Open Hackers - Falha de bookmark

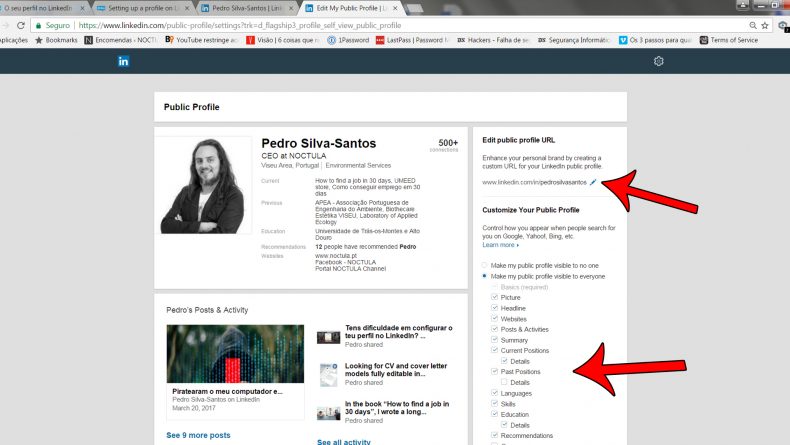[493, 40]
